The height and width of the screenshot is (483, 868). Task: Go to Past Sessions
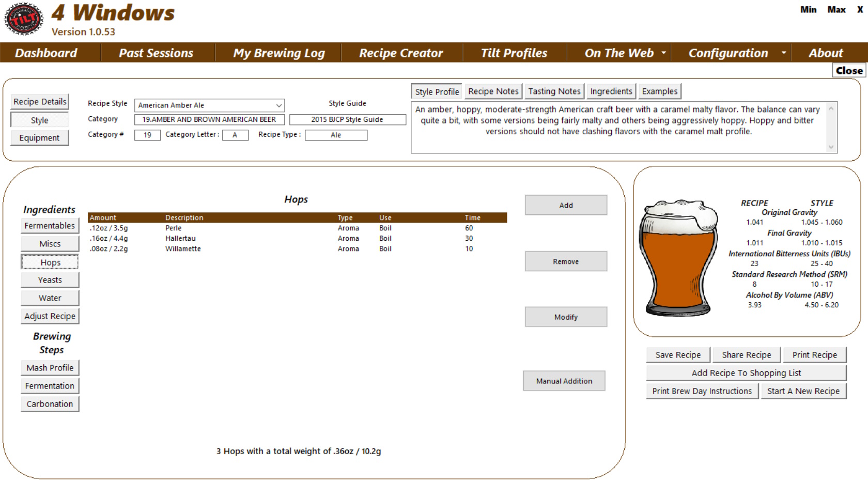tap(156, 53)
